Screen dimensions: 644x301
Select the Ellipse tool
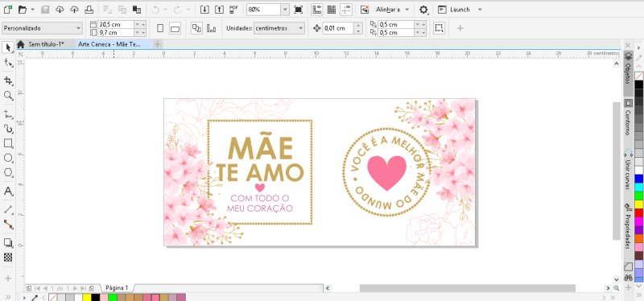[x=8, y=158]
